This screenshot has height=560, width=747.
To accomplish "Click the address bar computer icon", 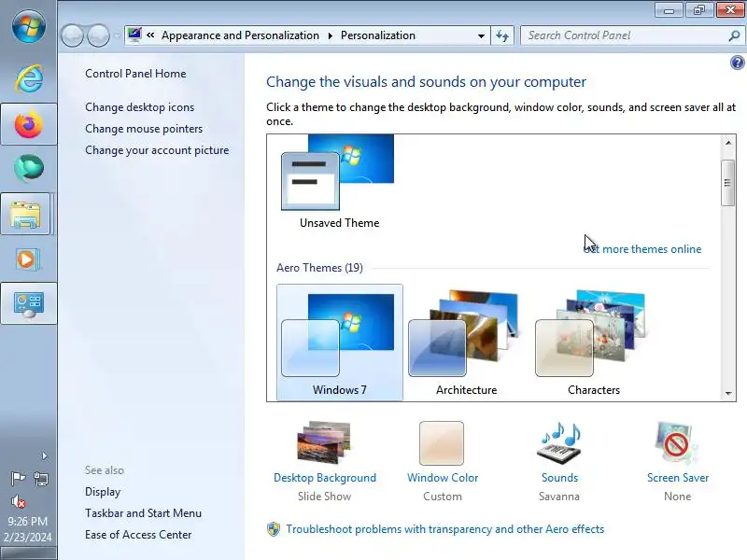I will pos(134,35).
